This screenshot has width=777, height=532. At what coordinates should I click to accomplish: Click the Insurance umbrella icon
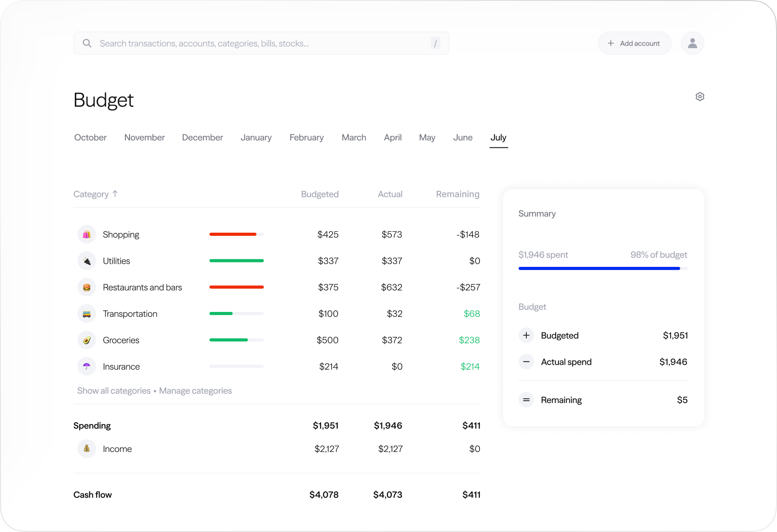pos(87,367)
